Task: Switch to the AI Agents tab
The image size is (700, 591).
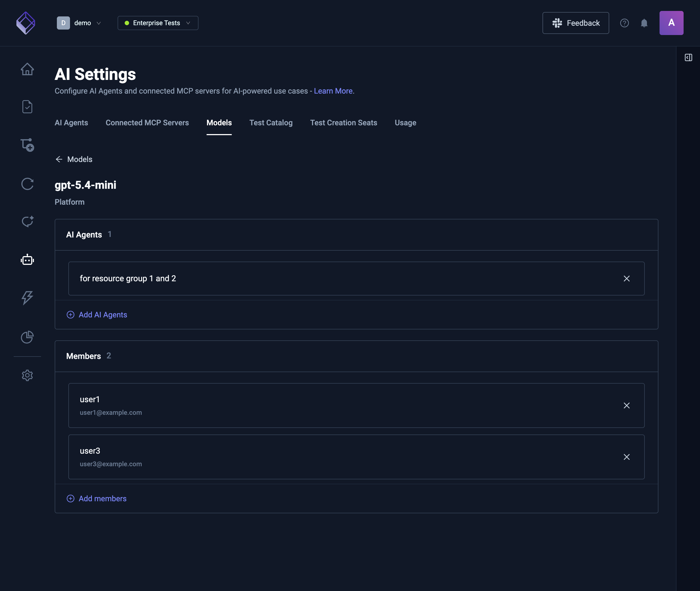Action: (71, 123)
